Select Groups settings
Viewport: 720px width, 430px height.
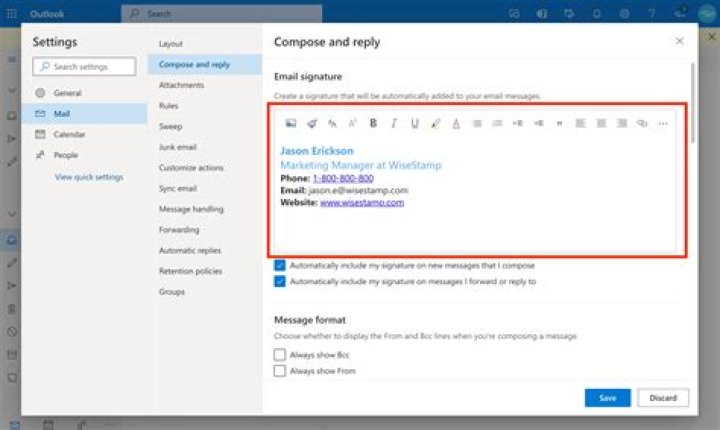pos(205,292)
